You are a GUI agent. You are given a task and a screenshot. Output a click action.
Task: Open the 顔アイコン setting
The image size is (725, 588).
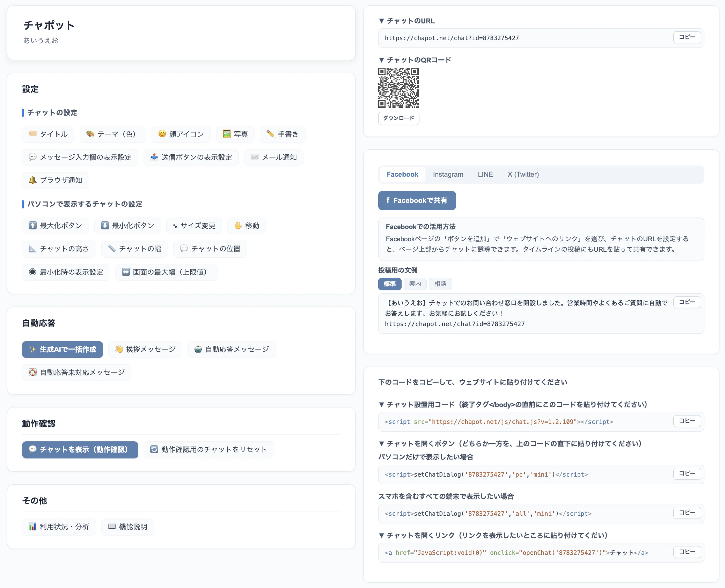[181, 134]
